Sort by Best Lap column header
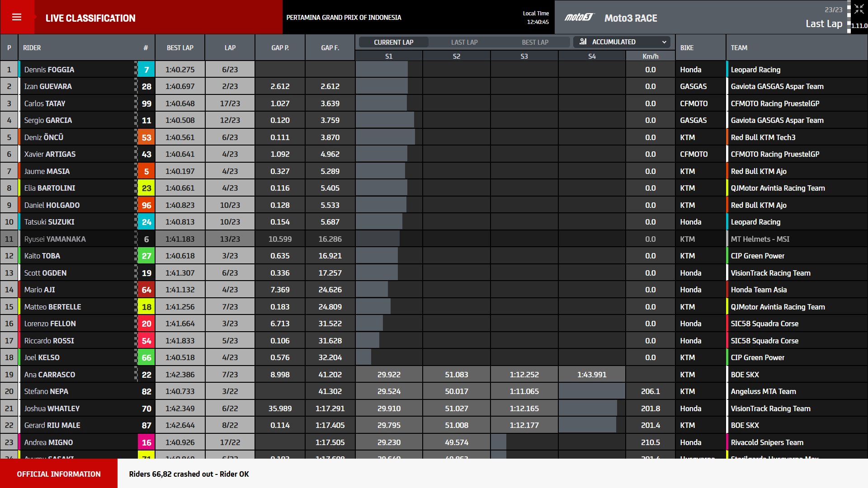 coord(180,47)
